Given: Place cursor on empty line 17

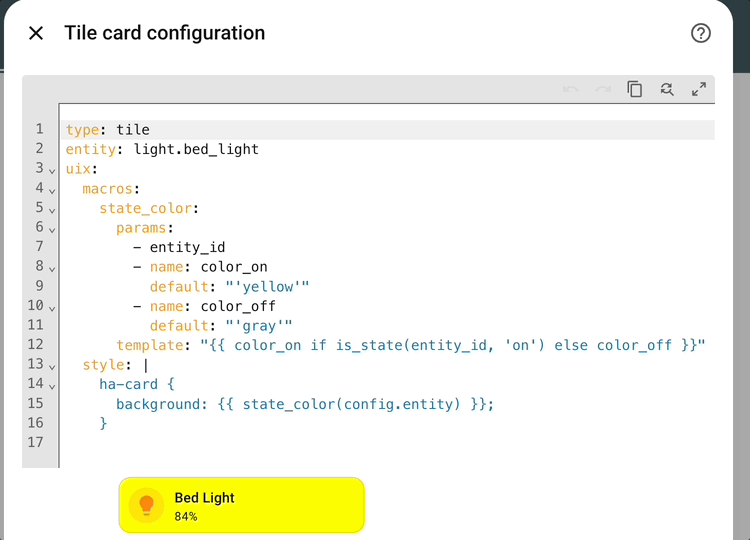Looking at the screenshot, I should [x=386, y=443].
